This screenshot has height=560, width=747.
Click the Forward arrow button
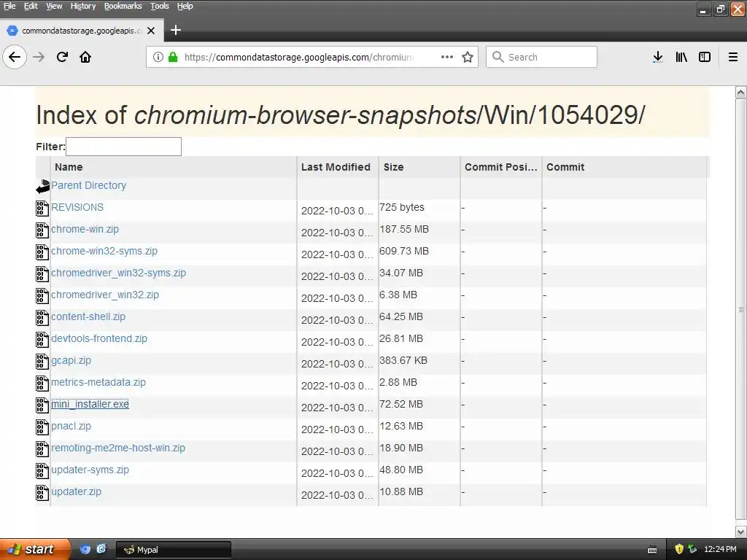tap(39, 57)
